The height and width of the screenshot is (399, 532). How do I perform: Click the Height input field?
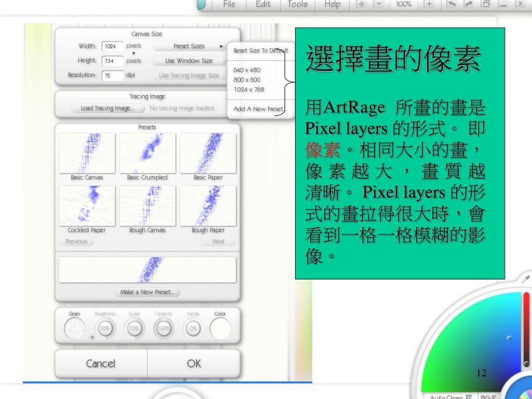(x=113, y=61)
